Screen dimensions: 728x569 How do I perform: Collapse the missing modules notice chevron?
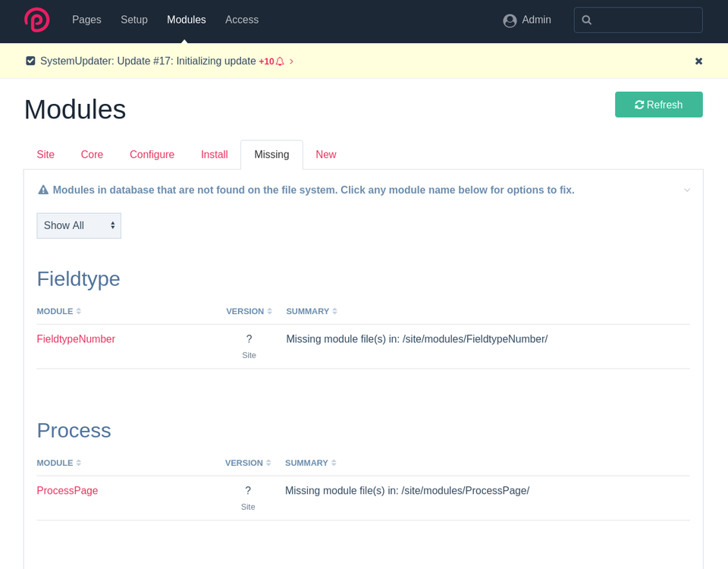687,190
